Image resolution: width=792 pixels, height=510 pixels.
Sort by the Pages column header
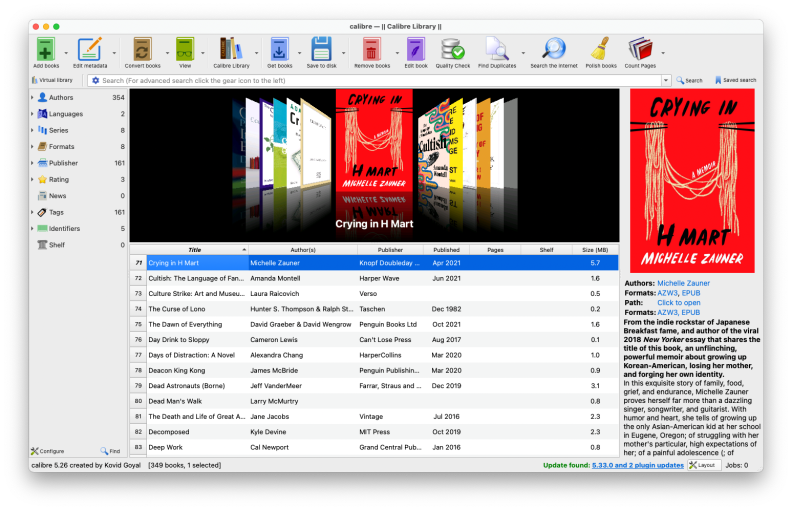pyautogui.click(x=495, y=249)
